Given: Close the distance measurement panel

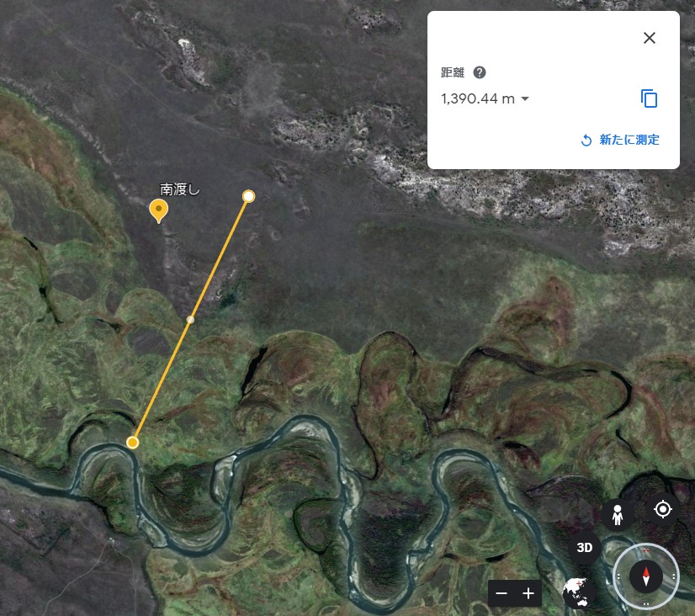Looking at the screenshot, I should point(650,38).
